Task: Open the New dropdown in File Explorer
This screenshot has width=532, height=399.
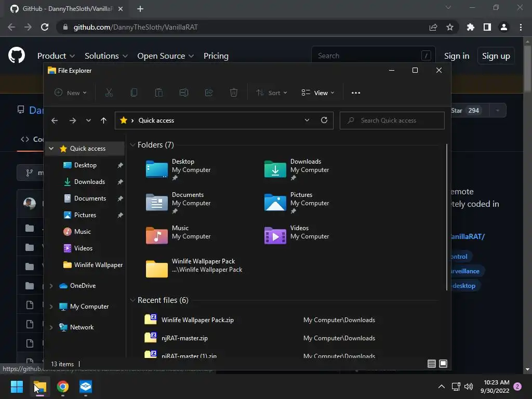Action: coord(71,92)
